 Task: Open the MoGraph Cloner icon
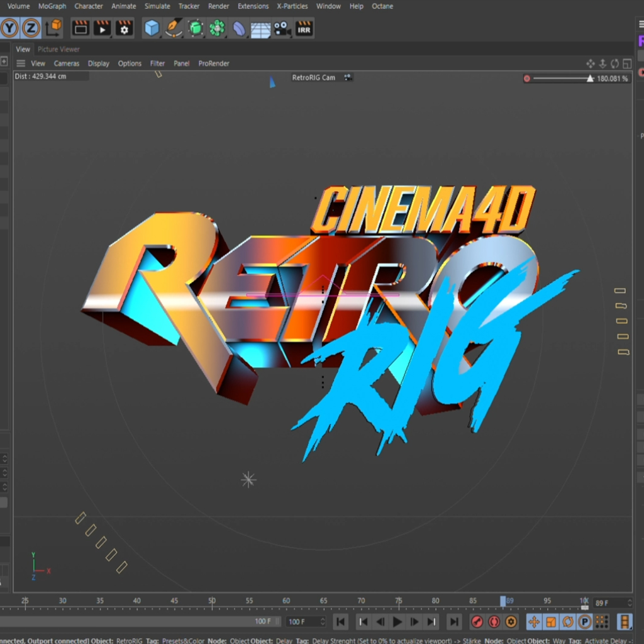point(217,28)
